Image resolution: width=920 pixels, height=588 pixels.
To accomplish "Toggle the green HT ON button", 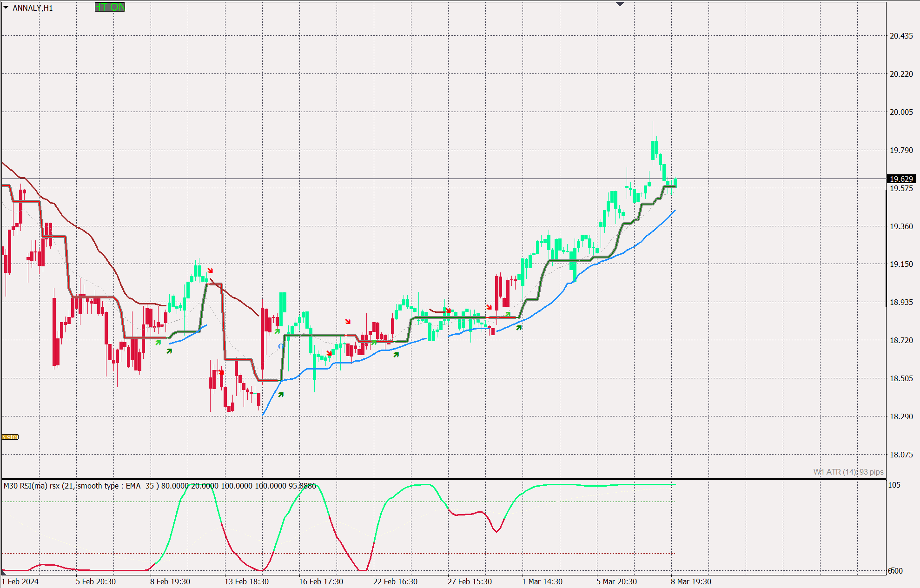I will pos(110,7).
